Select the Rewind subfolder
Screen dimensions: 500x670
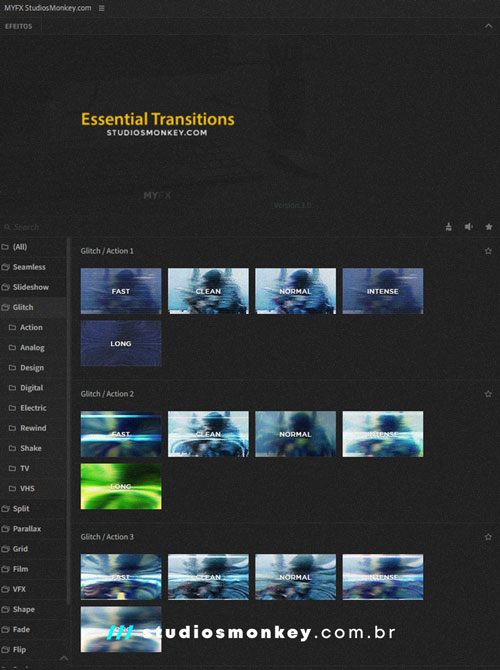pos(33,428)
